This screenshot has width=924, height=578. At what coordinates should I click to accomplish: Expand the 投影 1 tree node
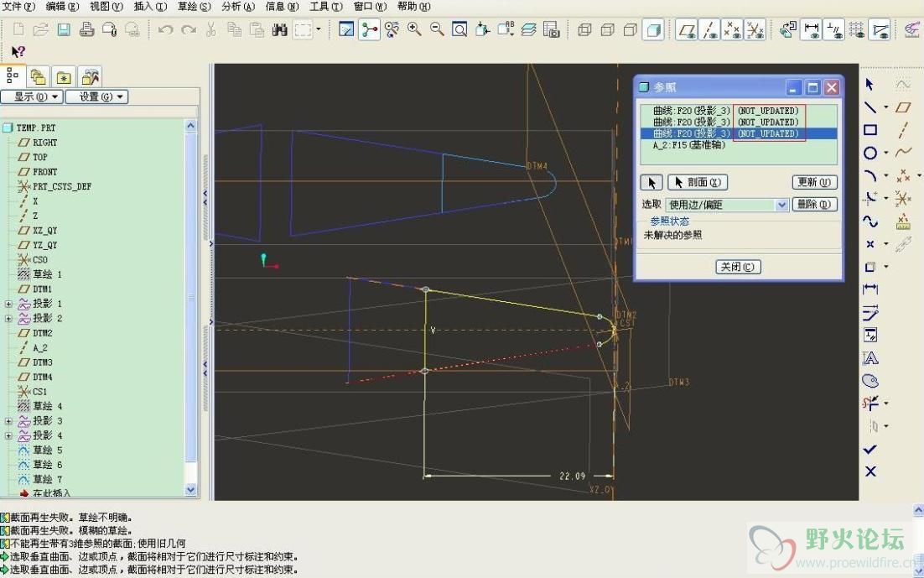pos(8,304)
